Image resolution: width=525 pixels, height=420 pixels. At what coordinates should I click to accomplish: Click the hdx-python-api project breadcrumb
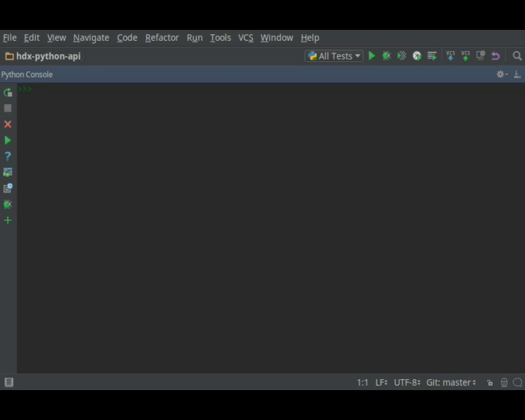click(x=48, y=56)
